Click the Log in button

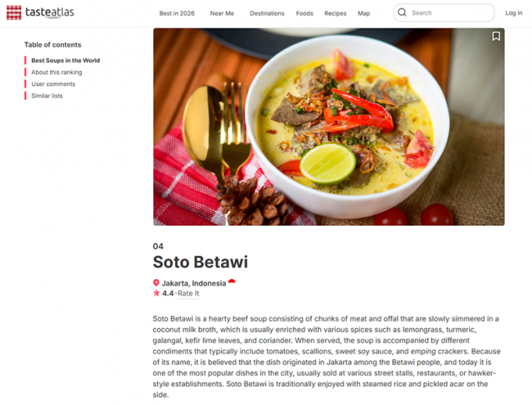pos(513,13)
